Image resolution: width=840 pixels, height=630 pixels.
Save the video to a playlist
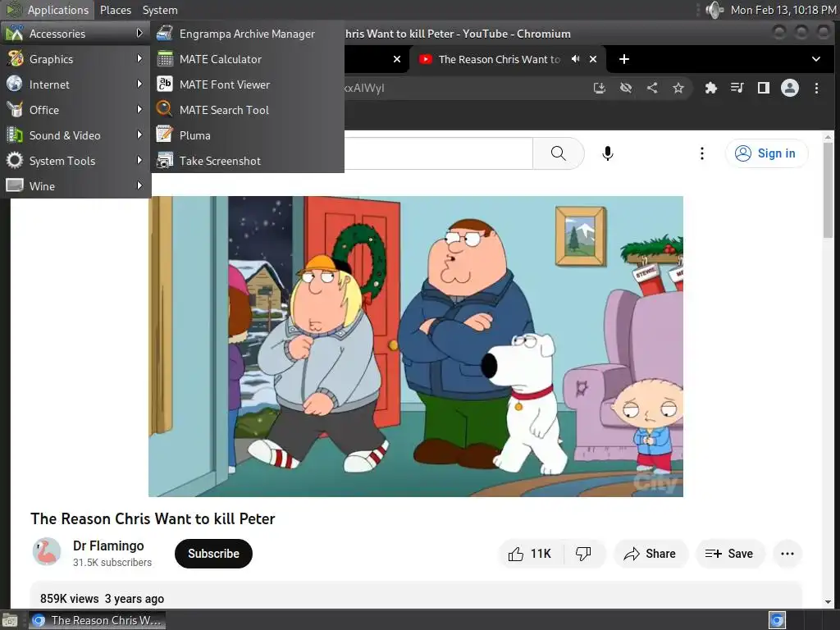click(x=729, y=554)
